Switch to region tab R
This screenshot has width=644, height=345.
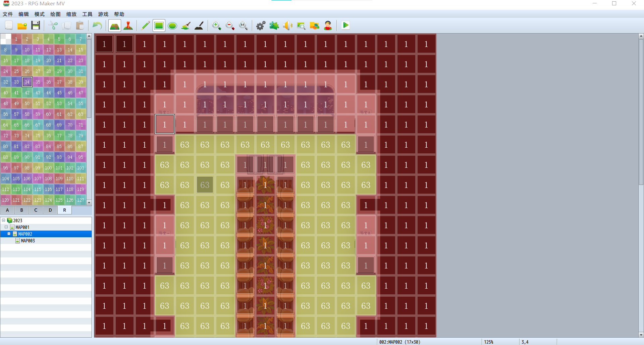(x=65, y=210)
